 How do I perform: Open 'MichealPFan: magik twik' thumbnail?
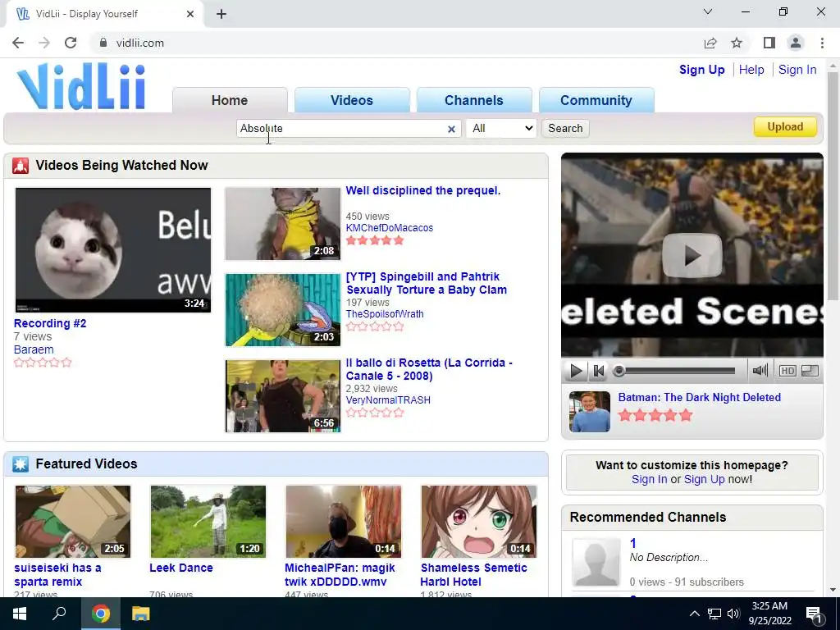(344, 522)
